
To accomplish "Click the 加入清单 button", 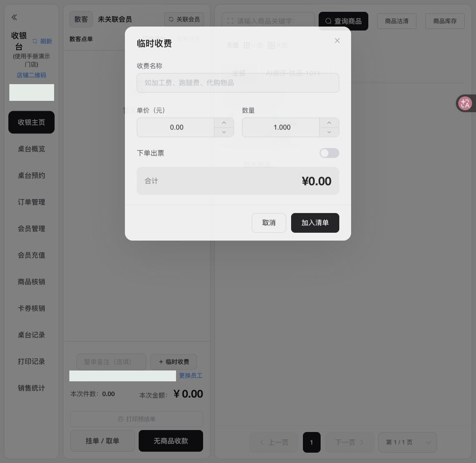I will pyautogui.click(x=315, y=223).
